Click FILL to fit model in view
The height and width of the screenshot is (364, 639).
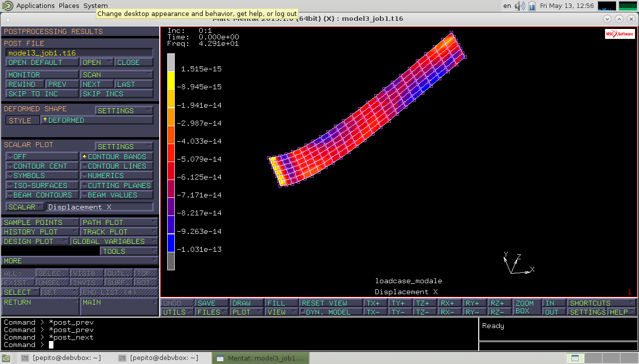[281, 303]
